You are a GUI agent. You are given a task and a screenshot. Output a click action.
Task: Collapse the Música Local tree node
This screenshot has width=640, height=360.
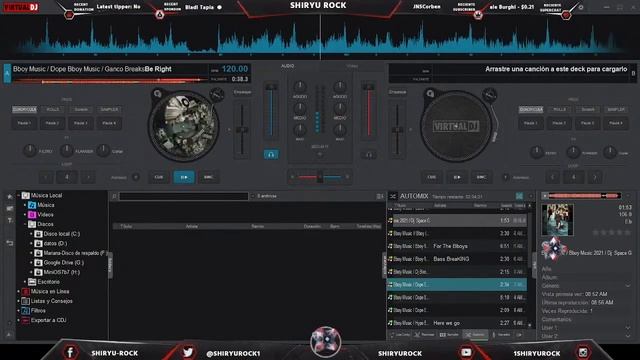point(18,196)
